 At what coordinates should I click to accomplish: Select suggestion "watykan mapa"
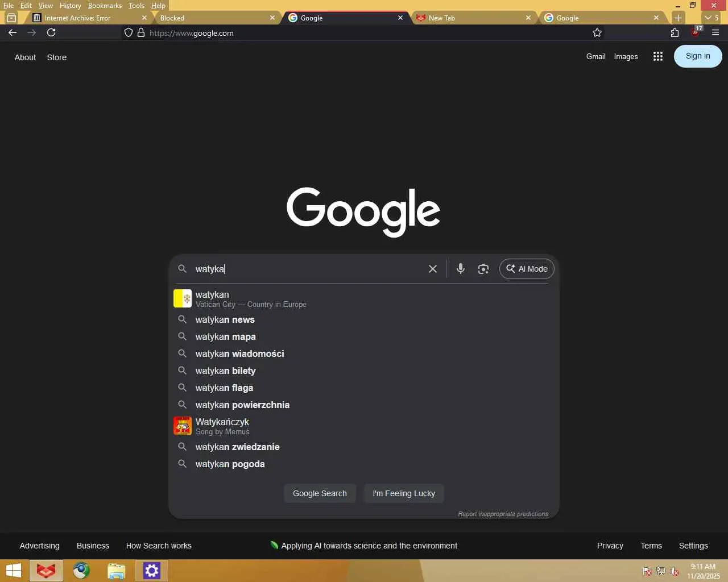pos(364,336)
